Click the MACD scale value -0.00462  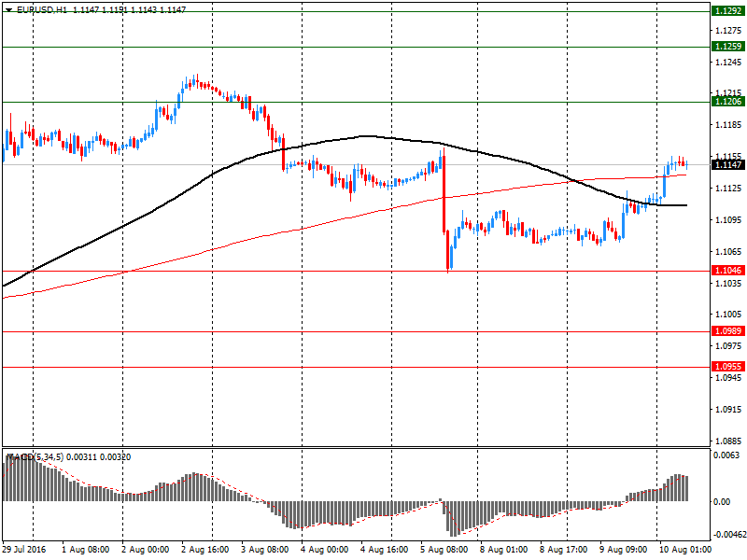coord(729,534)
